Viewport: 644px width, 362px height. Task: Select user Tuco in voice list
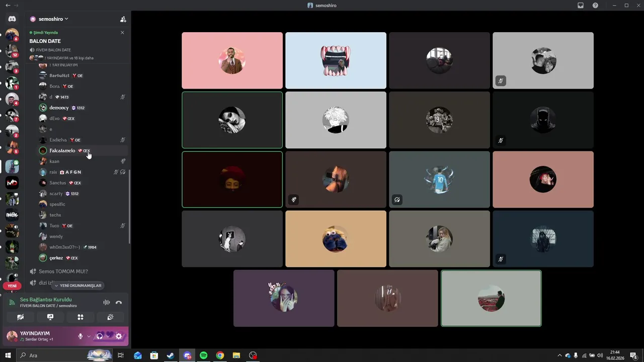[x=83, y=226]
